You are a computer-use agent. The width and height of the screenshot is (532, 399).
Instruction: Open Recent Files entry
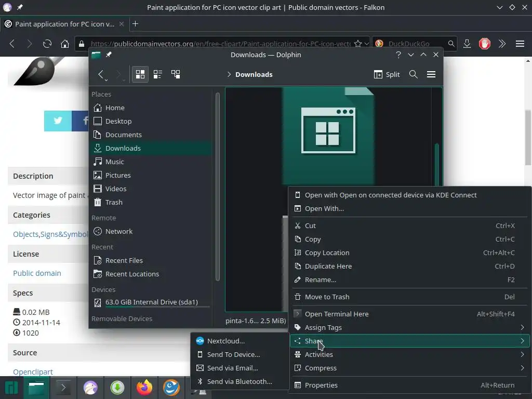point(151,261)
